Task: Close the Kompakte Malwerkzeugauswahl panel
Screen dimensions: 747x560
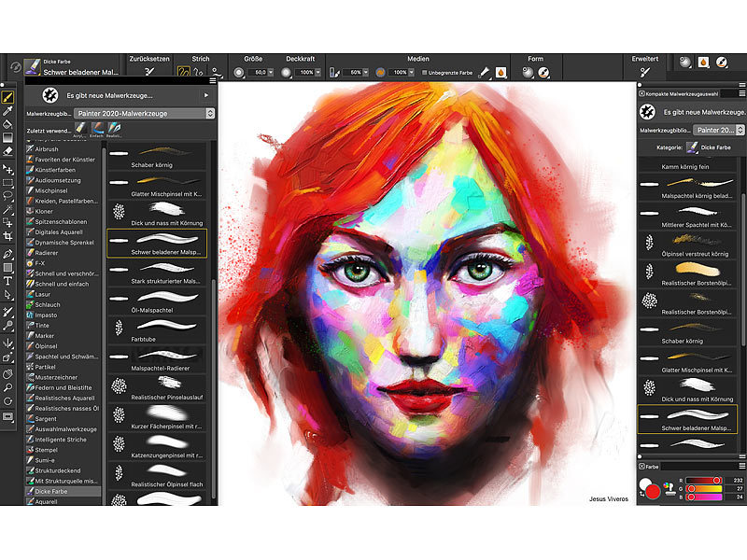Action: [x=641, y=94]
